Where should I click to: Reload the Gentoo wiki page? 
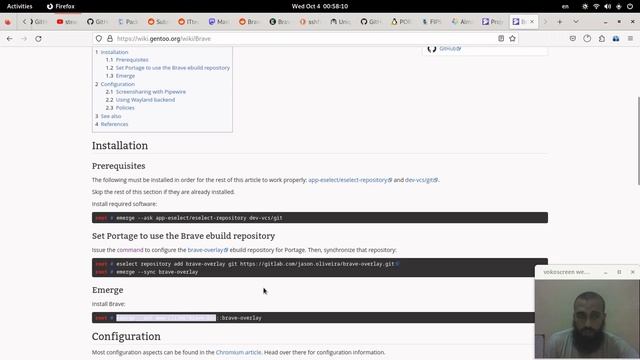tap(38, 38)
